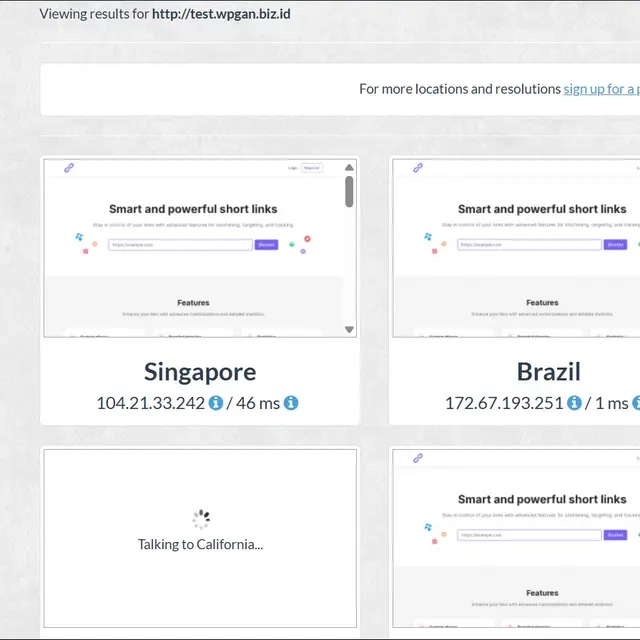This screenshot has width=640, height=640.
Task: Click the Singapore preview scrollbar thumb
Action: tap(349, 191)
